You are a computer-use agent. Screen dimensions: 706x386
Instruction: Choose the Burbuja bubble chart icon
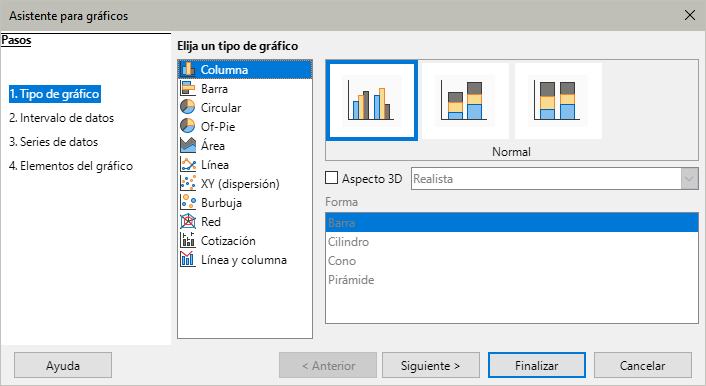(188, 202)
